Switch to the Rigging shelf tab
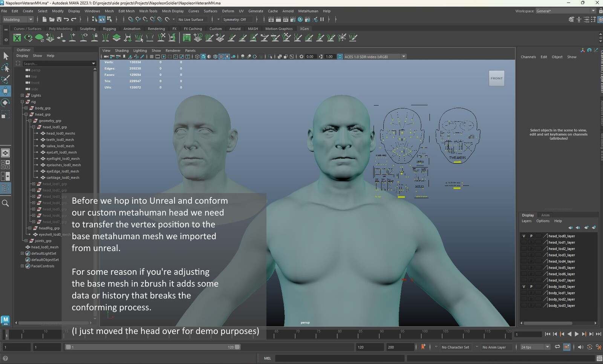Screen dimensions: 603x364 coord(109,29)
